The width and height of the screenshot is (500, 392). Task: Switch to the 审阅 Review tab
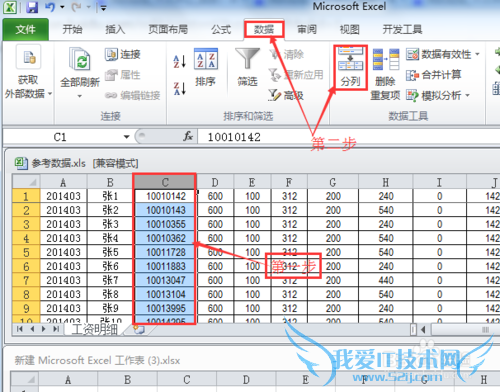[x=307, y=29]
